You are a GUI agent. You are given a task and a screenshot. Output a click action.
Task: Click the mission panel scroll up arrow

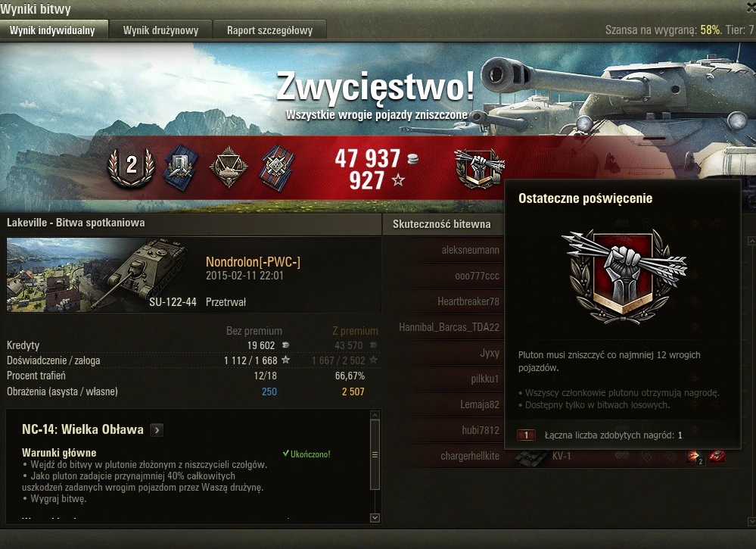[x=375, y=415]
